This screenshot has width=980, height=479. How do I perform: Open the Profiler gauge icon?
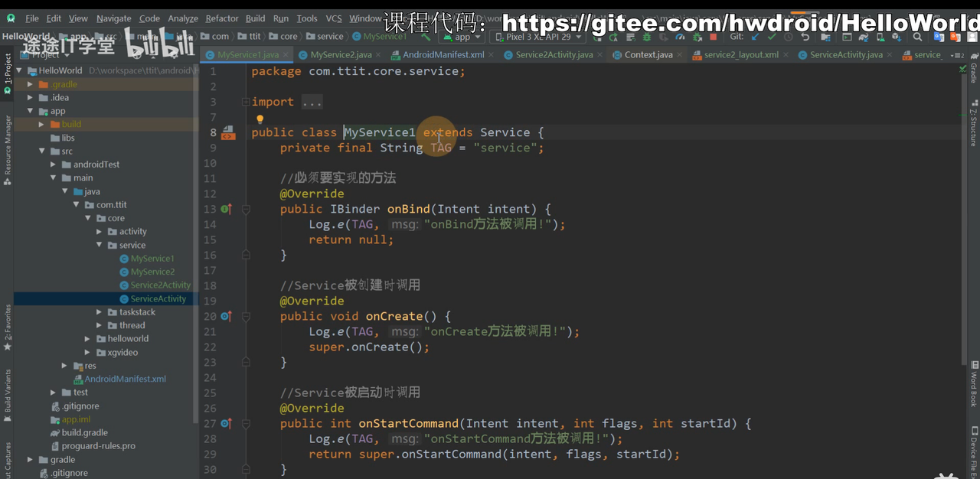tap(680, 37)
